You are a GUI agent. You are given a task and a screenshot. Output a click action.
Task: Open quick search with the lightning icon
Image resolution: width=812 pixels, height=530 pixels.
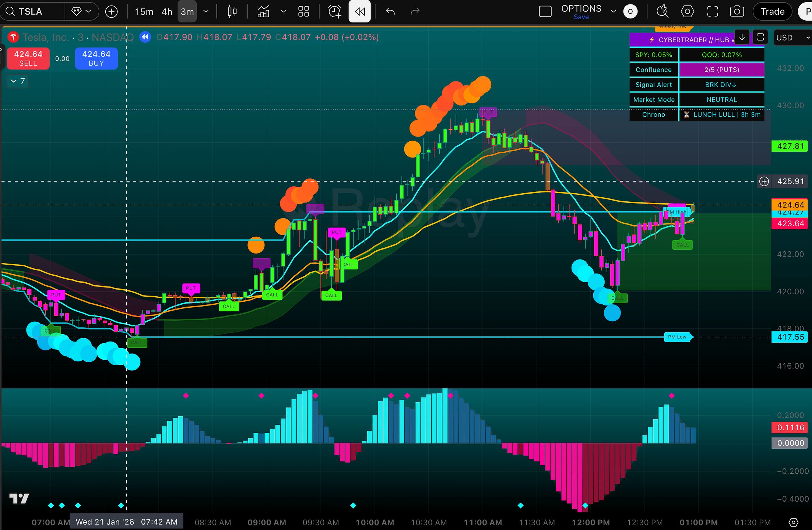click(662, 12)
